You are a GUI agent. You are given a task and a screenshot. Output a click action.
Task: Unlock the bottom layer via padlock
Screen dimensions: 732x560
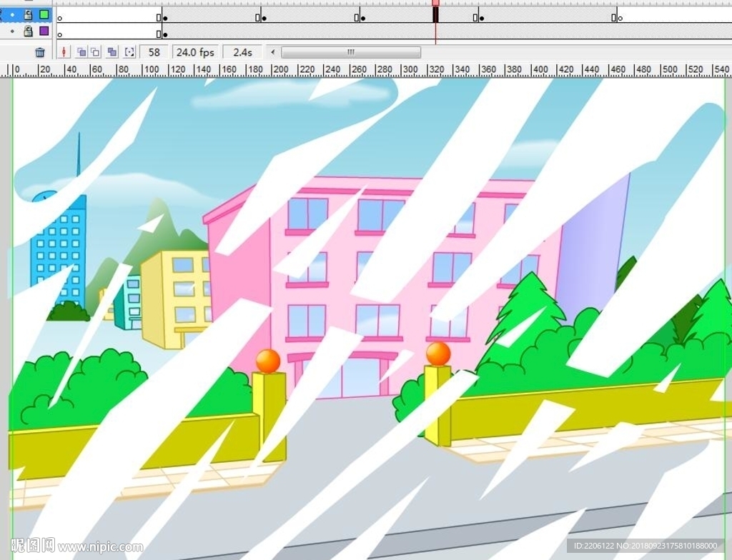pos(29,31)
